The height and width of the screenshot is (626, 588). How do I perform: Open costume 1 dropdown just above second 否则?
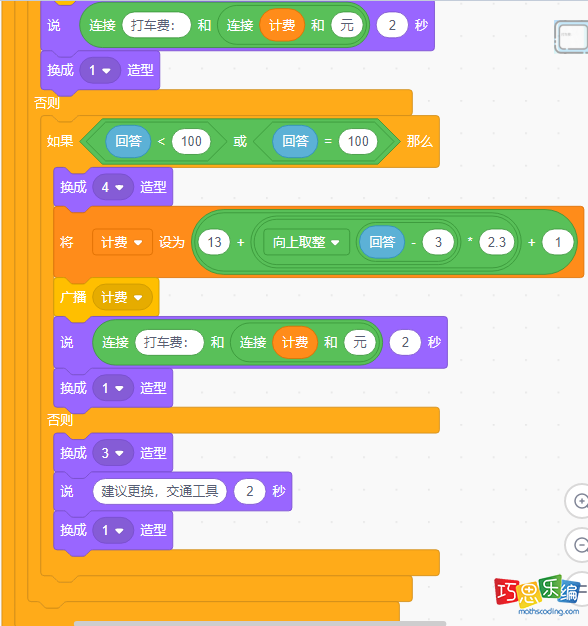tap(113, 388)
